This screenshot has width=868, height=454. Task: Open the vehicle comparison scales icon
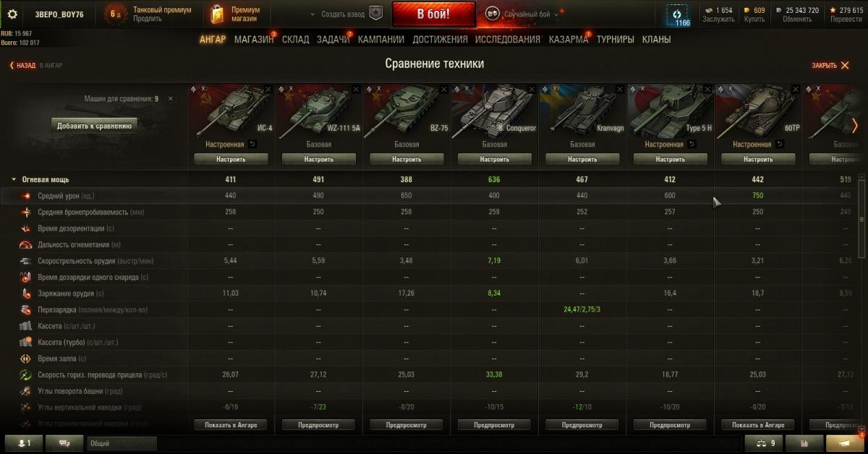(763, 443)
